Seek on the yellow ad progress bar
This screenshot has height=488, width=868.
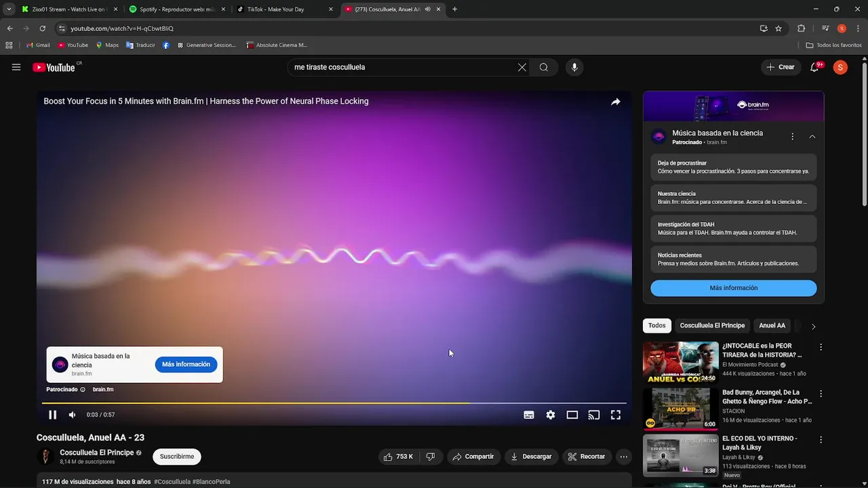point(334,403)
